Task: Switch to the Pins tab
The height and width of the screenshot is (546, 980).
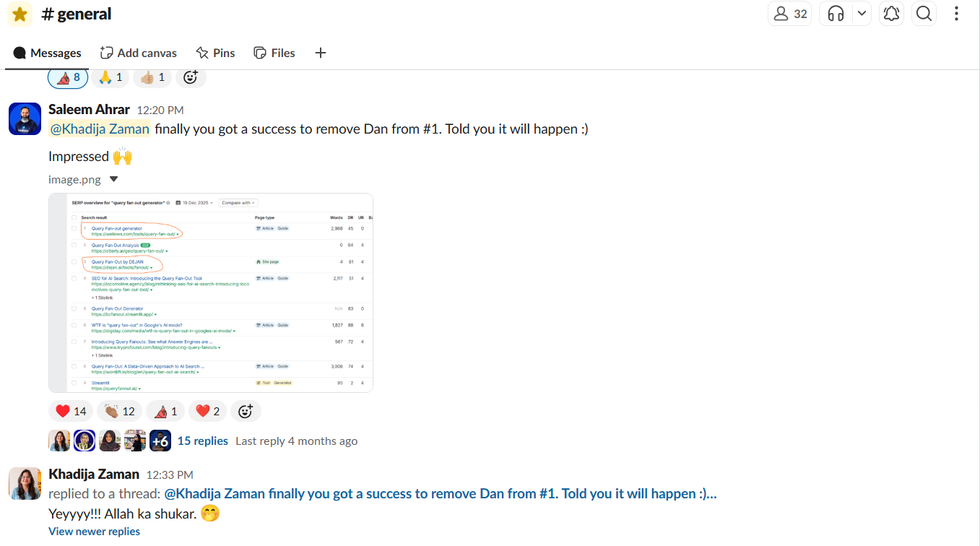Action: (x=215, y=53)
